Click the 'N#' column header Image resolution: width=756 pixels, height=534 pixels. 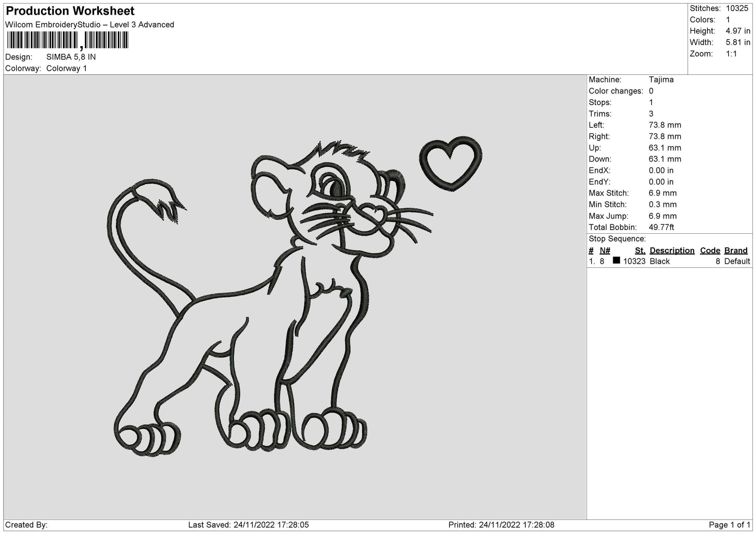(x=605, y=251)
